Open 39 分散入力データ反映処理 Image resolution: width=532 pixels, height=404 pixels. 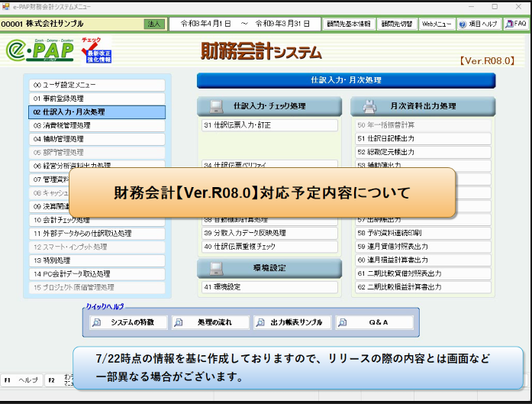pos(269,233)
